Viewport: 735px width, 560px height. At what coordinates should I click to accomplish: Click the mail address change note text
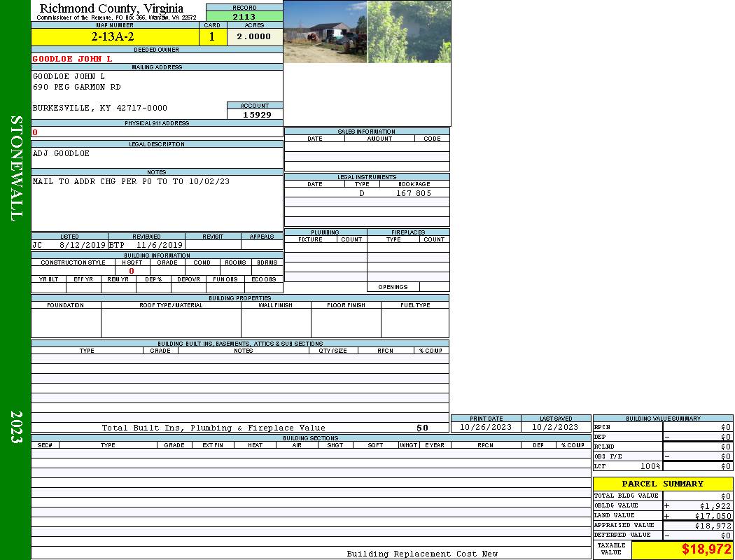coord(131,181)
